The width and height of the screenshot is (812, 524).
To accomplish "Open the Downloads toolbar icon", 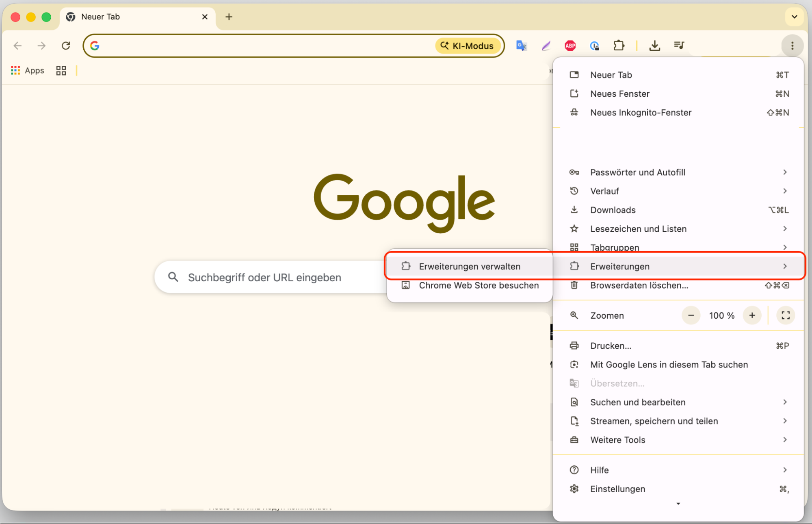I will 654,46.
